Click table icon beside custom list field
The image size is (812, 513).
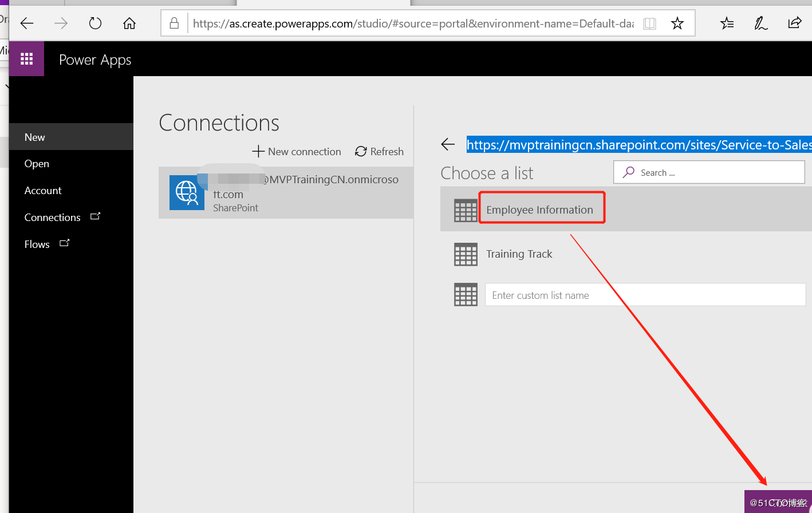[x=466, y=295]
